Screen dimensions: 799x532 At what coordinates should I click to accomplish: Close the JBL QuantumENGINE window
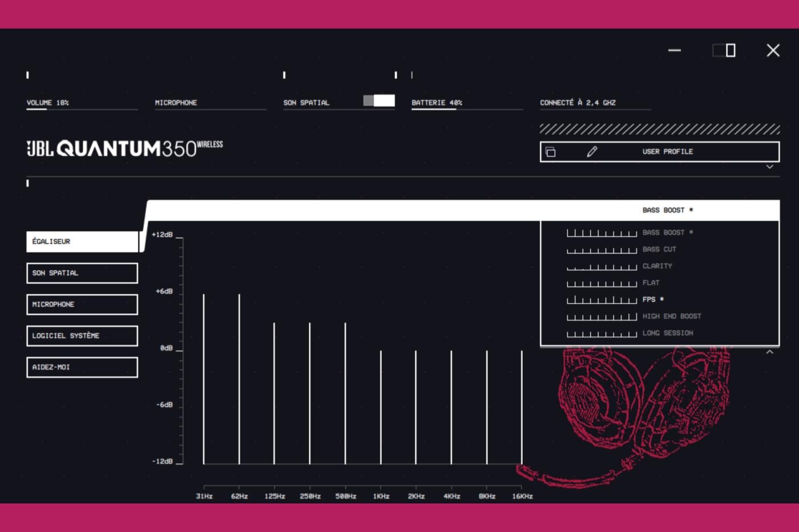(x=773, y=50)
